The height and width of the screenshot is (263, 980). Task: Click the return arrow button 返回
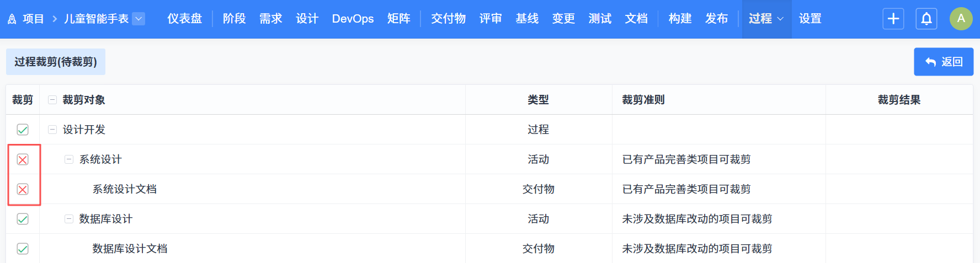pos(943,62)
